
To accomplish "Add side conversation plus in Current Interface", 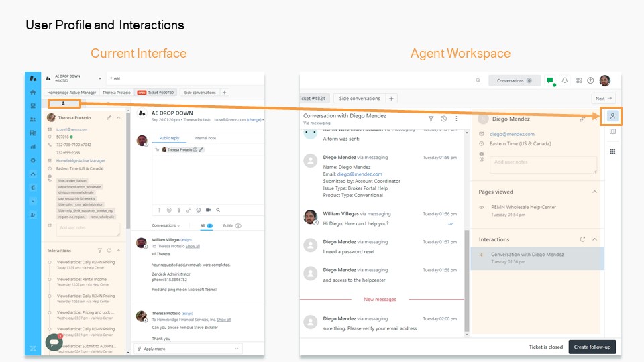I will [x=224, y=93].
